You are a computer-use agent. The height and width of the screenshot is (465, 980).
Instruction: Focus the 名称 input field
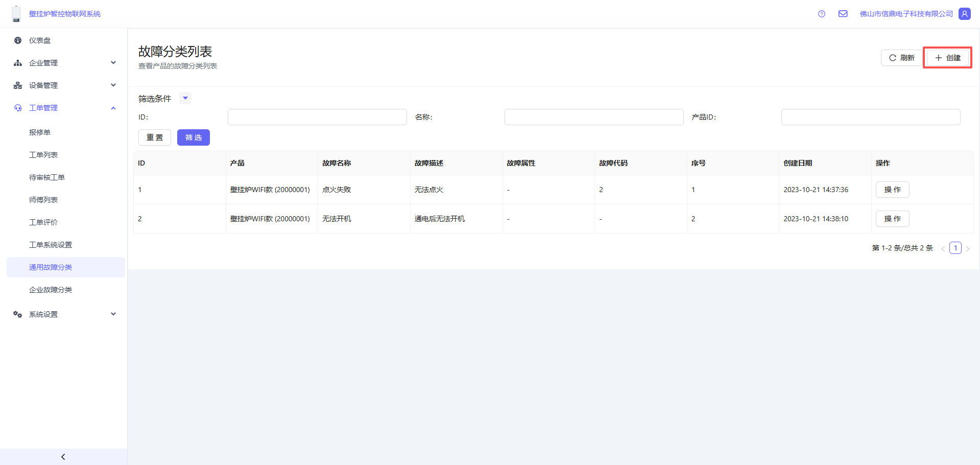pyautogui.click(x=593, y=117)
